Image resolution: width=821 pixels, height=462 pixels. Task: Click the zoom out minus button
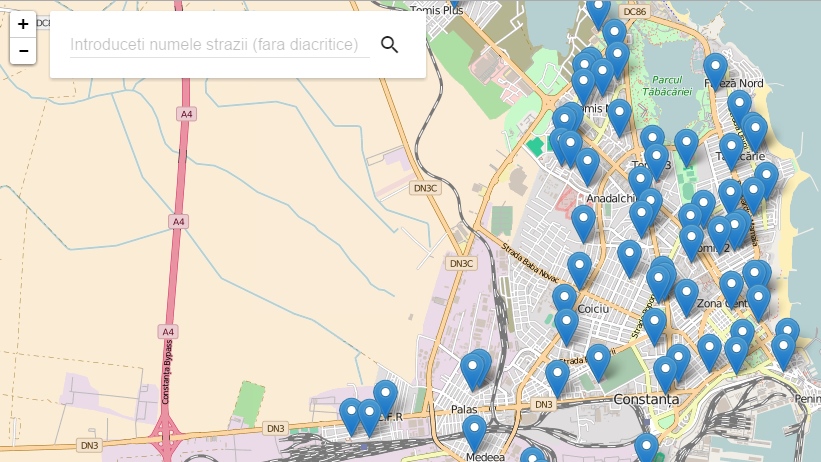coord(23,50)
